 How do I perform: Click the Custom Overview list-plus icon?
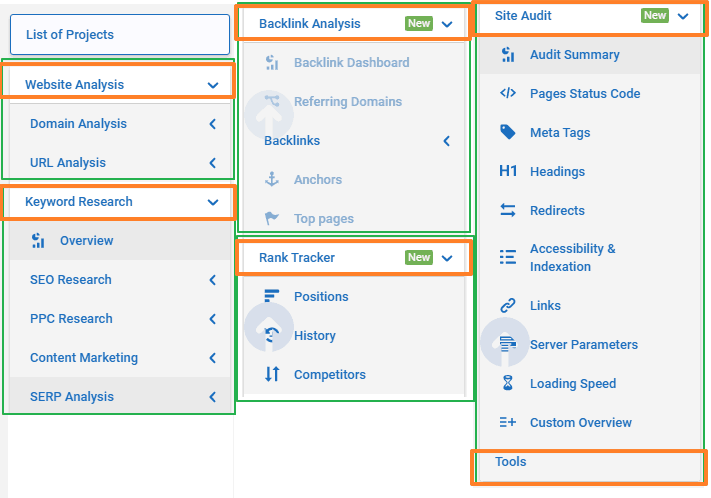(x=508, y=422)
